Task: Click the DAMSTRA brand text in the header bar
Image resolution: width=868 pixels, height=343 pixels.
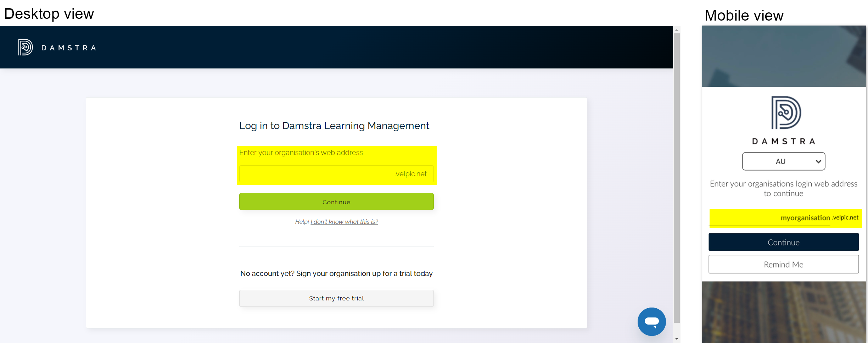Action: [68, 47]
